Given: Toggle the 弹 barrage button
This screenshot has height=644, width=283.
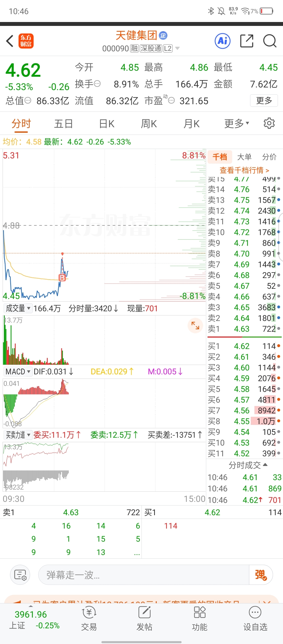Looking at the screenshot, I should (261, 575).
